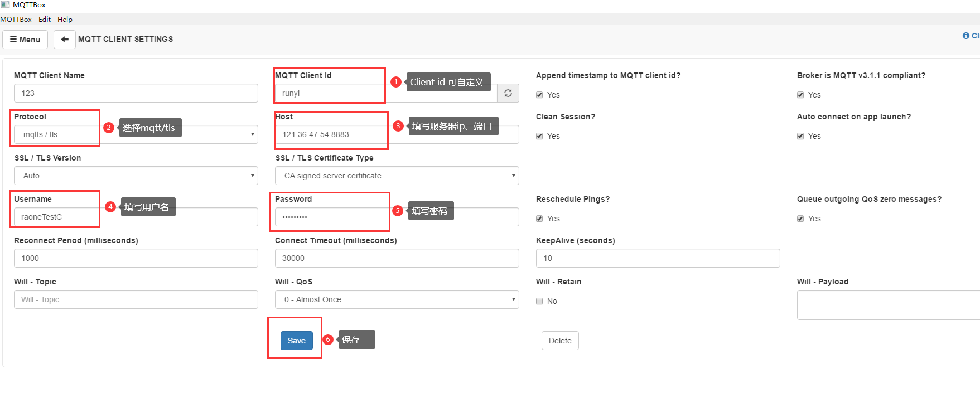Click the MQTTBox app icon in title bar
This screenshot has height=397, width=980.
pos(6,4)
